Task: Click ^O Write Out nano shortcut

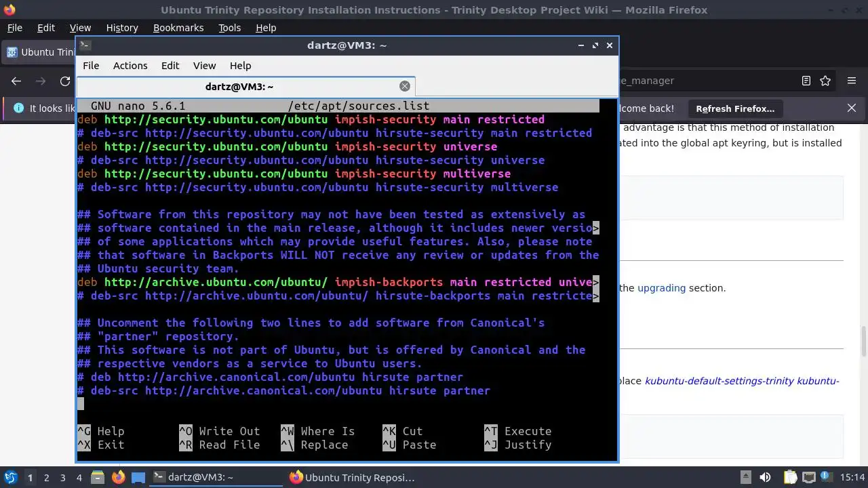Action: pyautogui.click(x=220, y=431)
